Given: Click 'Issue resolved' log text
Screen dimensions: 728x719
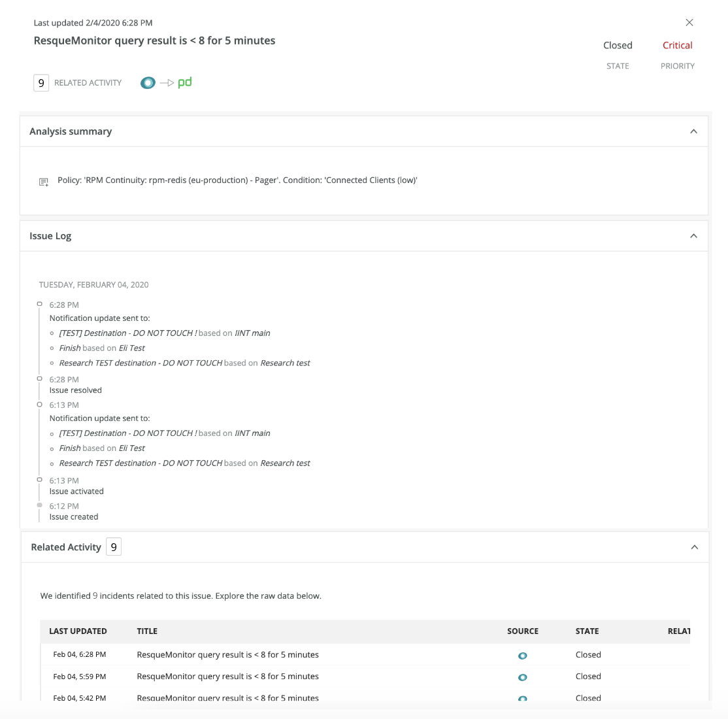Looking at the screenshot, I should click(x=76, y=390).
